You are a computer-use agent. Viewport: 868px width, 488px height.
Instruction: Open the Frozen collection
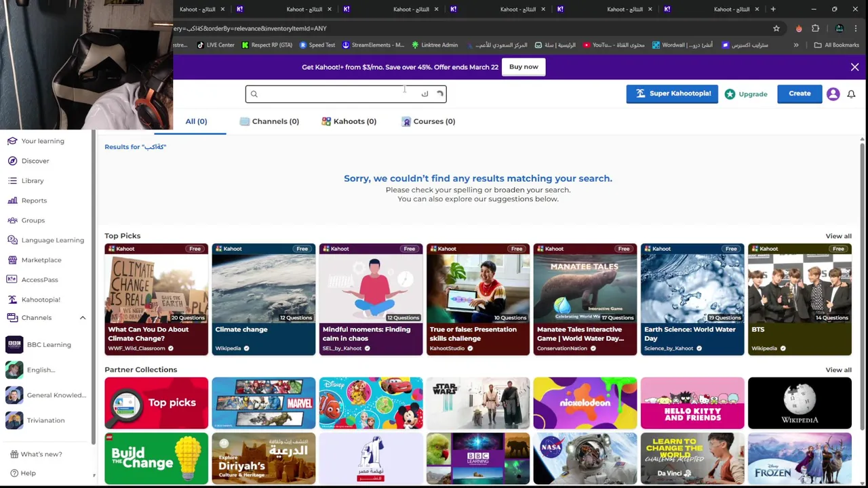coord(800,459)
